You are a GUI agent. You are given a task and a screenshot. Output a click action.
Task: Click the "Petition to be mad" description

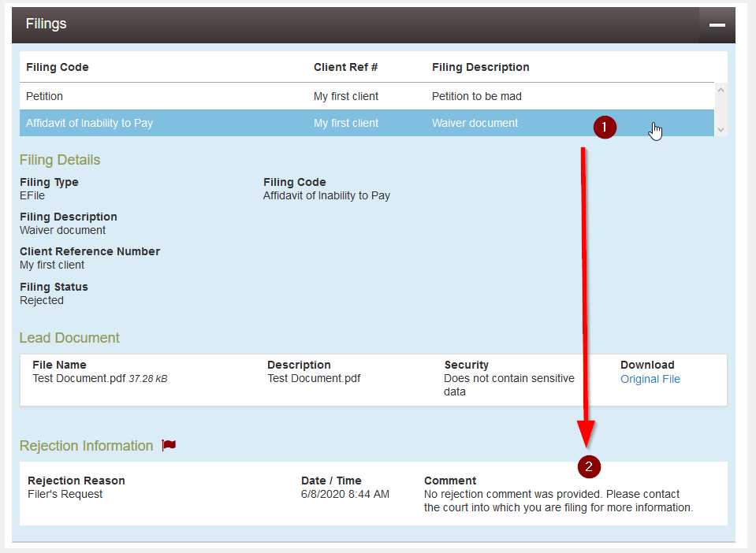(x=476, y=96)
